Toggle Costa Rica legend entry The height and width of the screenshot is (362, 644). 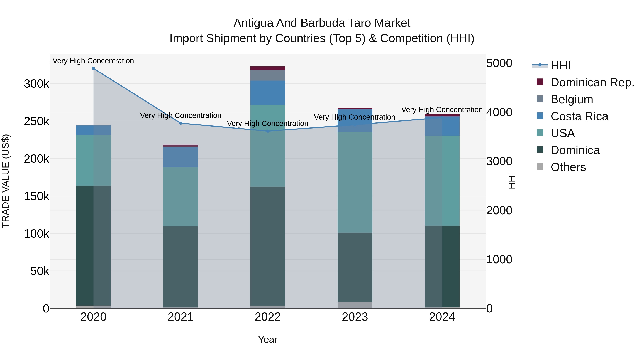[572, 116]
